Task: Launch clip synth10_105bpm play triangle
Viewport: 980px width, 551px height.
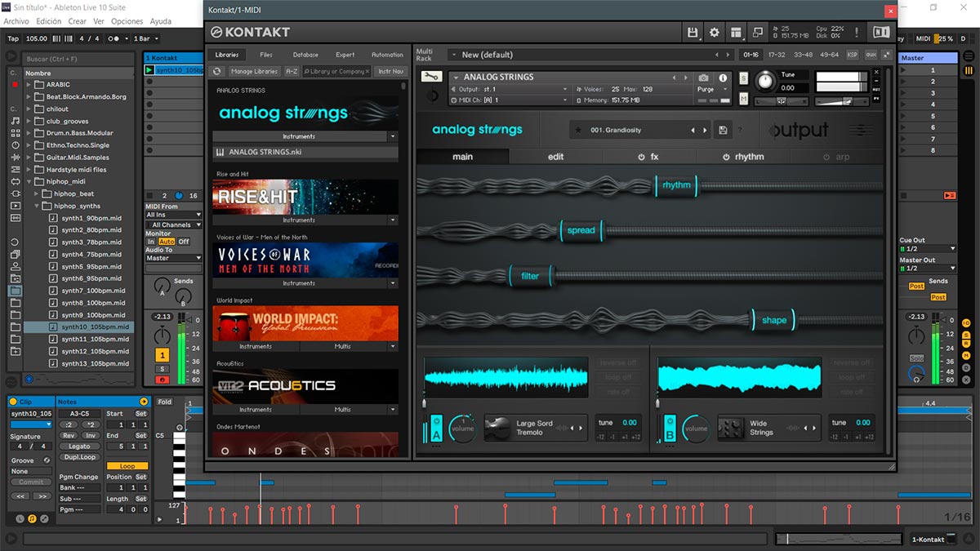Action: 149,70
